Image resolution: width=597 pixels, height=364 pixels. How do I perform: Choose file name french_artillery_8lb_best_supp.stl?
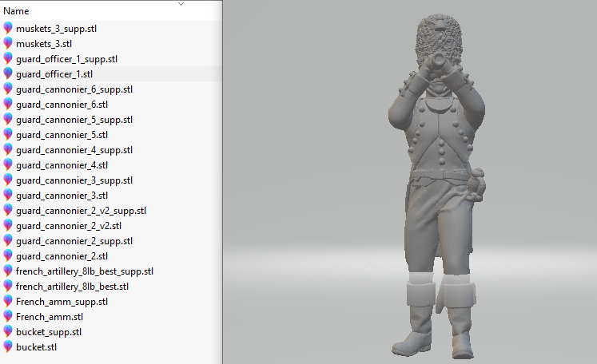click(x=85, y=272)
